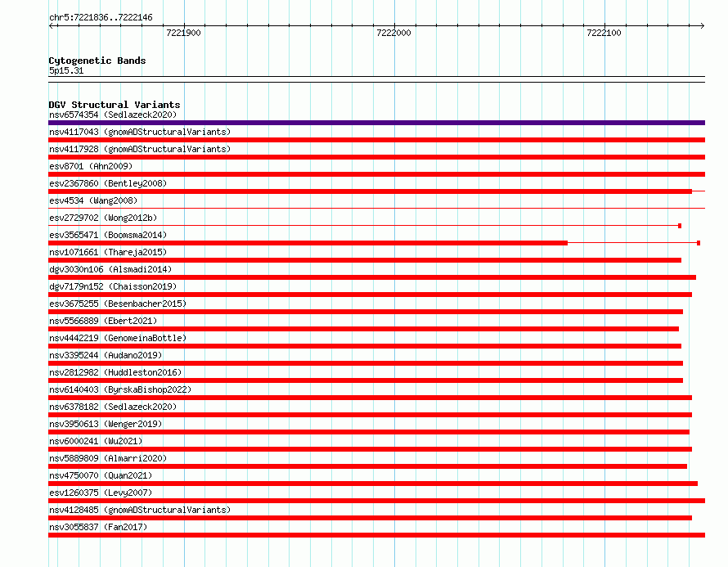
Task: Open variant nsv6574354 (Sedlazeck2020)
Action: pyautogui.click(x=113, y=115)
